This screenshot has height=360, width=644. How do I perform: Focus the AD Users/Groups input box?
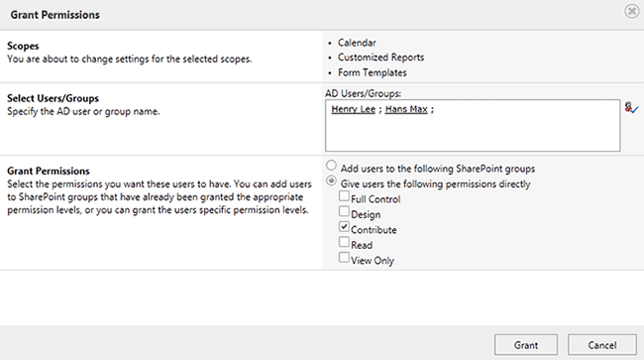[473, 125]
